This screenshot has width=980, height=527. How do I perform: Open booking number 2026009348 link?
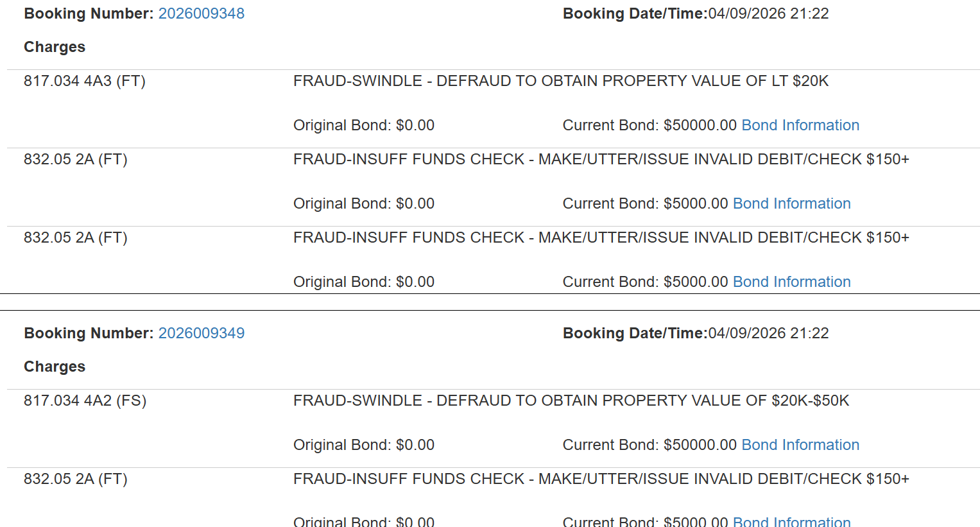click(x=201, y=13)
